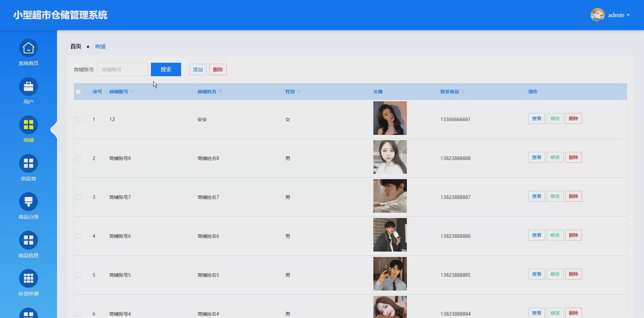Check the row for 商铺账号7
Screen dimensions: 644x318
(78, 197)
